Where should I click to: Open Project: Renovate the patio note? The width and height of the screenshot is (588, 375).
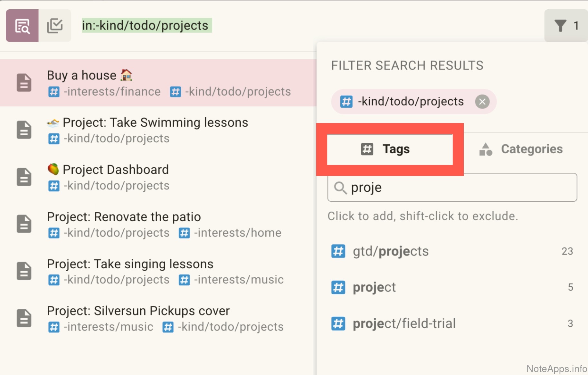(124, 217)
